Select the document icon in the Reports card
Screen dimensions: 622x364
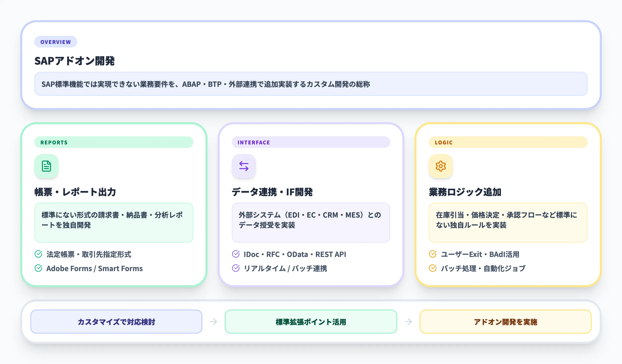46,166
